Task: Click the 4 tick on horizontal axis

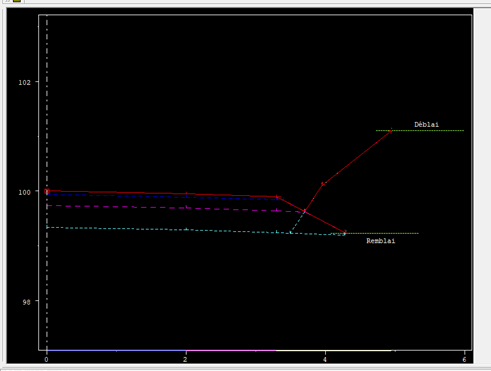Action: (x=325, y=359)
